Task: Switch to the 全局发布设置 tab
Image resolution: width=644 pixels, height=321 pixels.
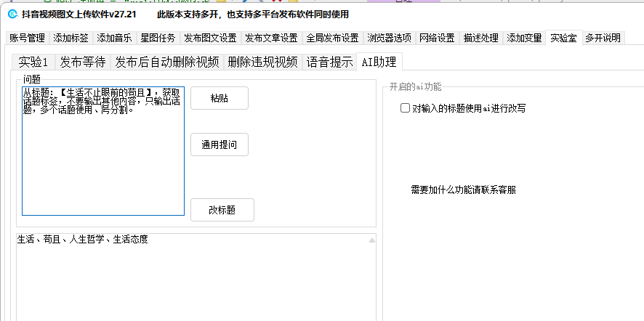Action: coord(332,38)
